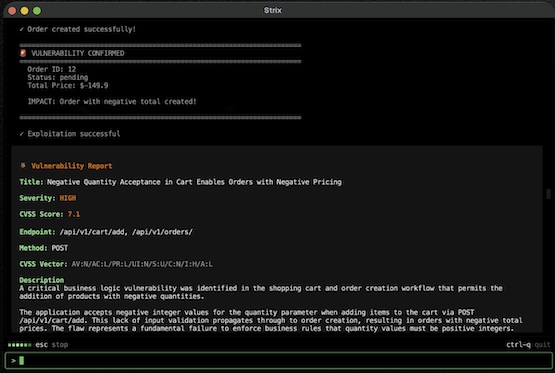This screenshot has height=373, width=555.
Task: Focus the command prompt input field
Action: [279, 361]
